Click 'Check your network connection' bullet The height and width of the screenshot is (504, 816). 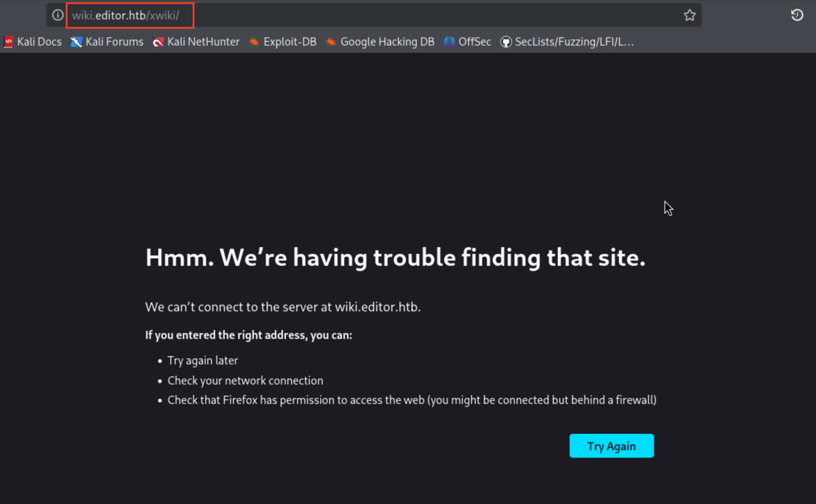(245, 380)
